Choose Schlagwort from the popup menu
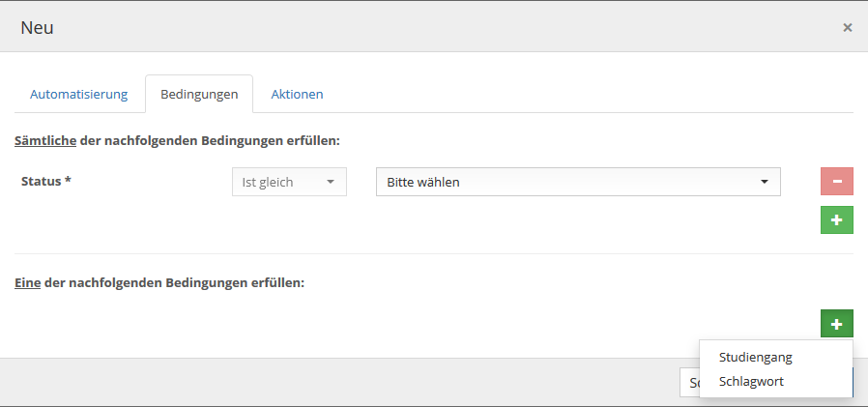 click(x=751, y=382)
